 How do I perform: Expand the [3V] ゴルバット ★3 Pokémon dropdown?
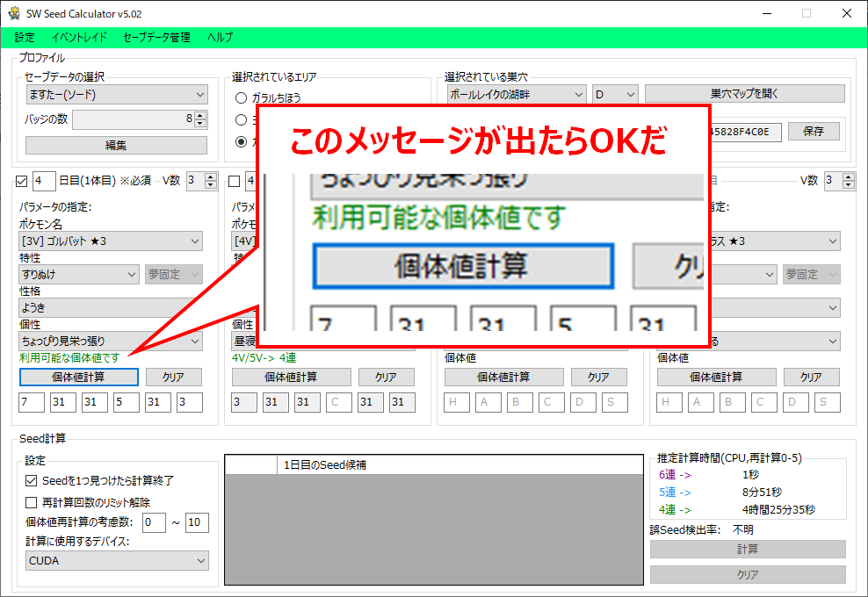point(111,241)
